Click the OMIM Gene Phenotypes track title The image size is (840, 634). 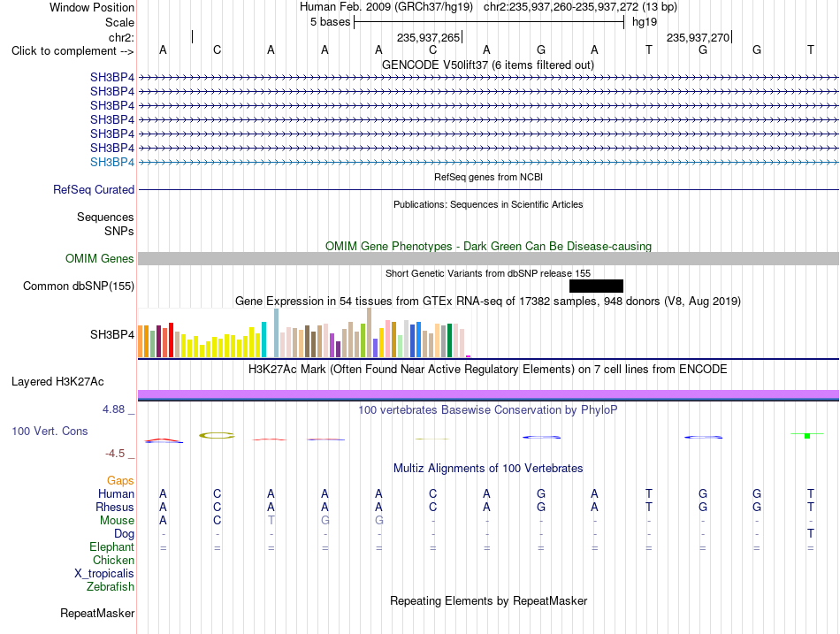tap(489, 246)
